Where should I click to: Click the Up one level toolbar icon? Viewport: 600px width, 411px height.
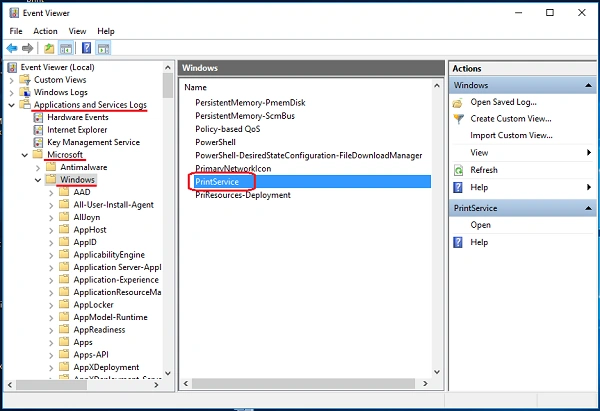pos(49,48)
